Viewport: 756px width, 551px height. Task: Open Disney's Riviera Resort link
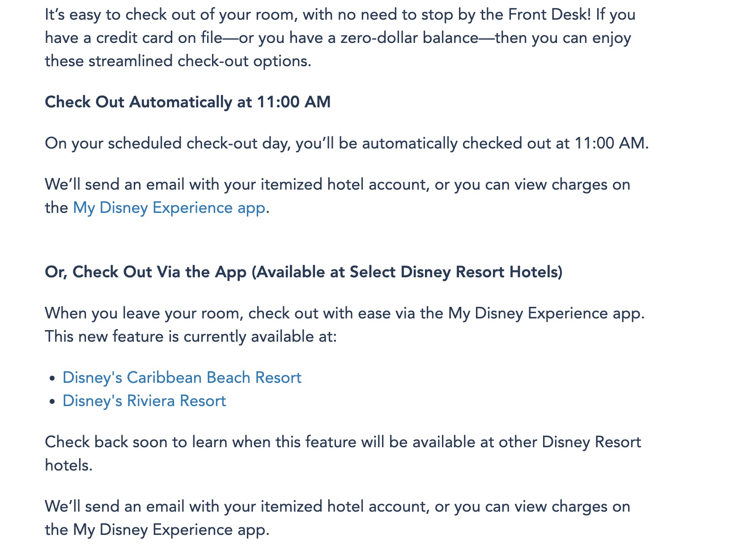pos(144,401)
